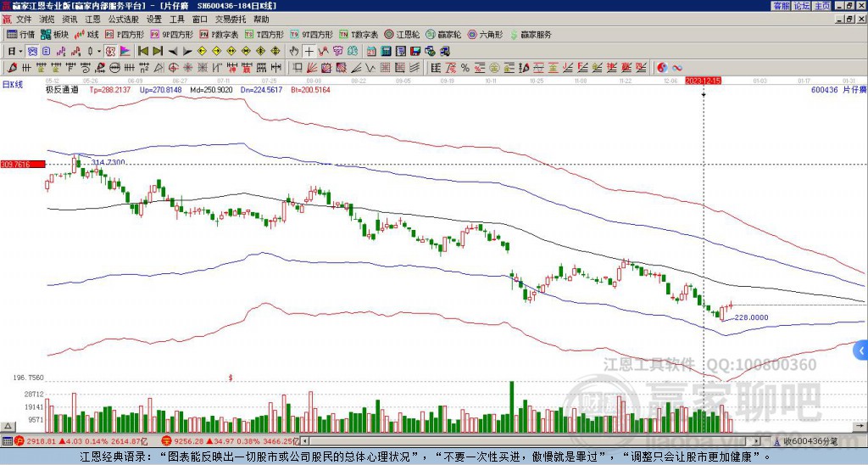Click the circle-with-lines icon in drawing toolbar
This screenshot has height=465, width=868.
114,68
